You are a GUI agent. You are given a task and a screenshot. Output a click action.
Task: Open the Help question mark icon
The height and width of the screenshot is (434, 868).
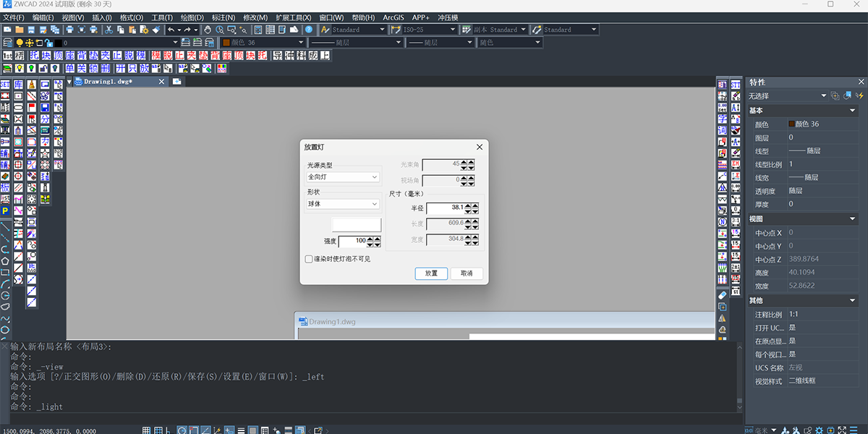tap(308, 30)
